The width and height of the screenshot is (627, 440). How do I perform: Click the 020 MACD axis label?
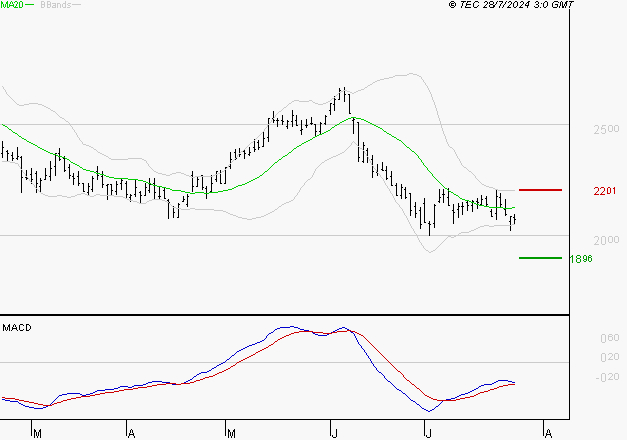[x=610, y=357]
